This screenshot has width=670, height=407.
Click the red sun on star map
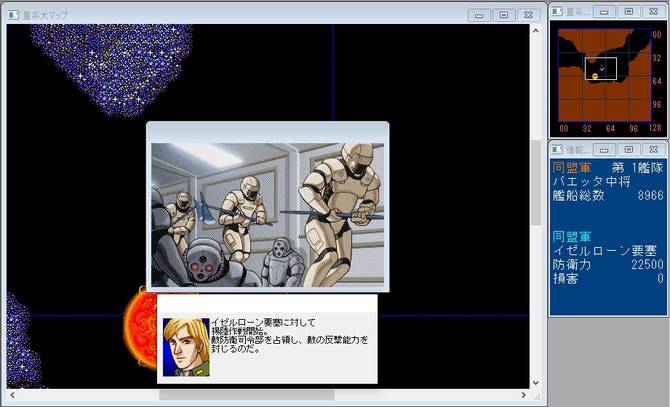pos(141,328)
